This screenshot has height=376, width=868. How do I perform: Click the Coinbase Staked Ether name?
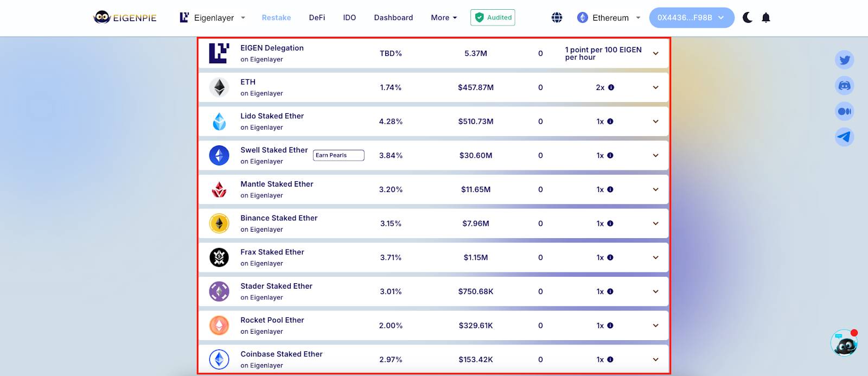282,354
